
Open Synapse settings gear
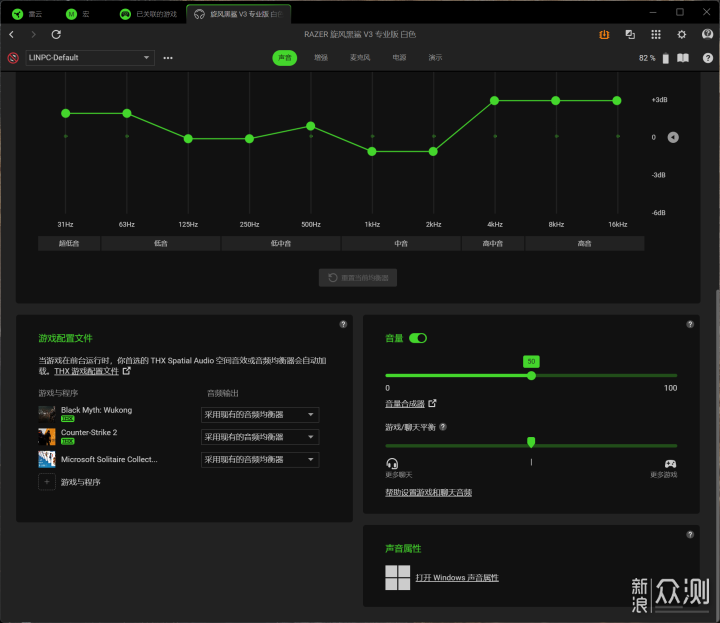point(682,34)
